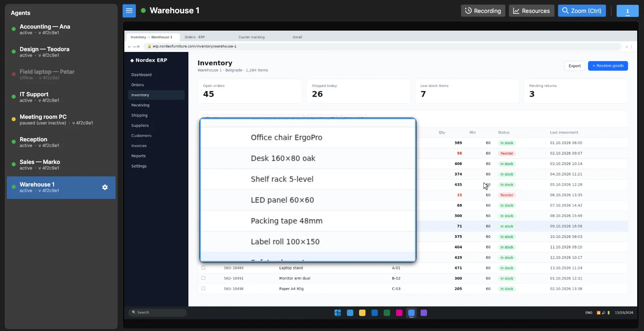Tick the checkbox for Monitor arm dual

(x=203, y=278)
